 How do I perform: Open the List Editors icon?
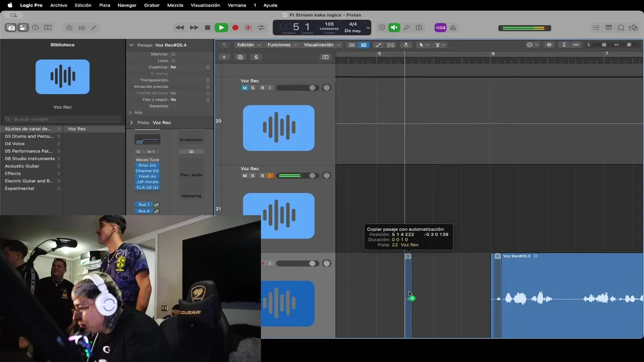596,28
